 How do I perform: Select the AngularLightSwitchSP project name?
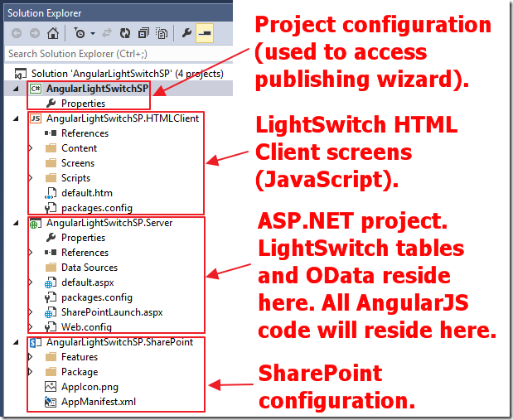[x=97, y=89]
